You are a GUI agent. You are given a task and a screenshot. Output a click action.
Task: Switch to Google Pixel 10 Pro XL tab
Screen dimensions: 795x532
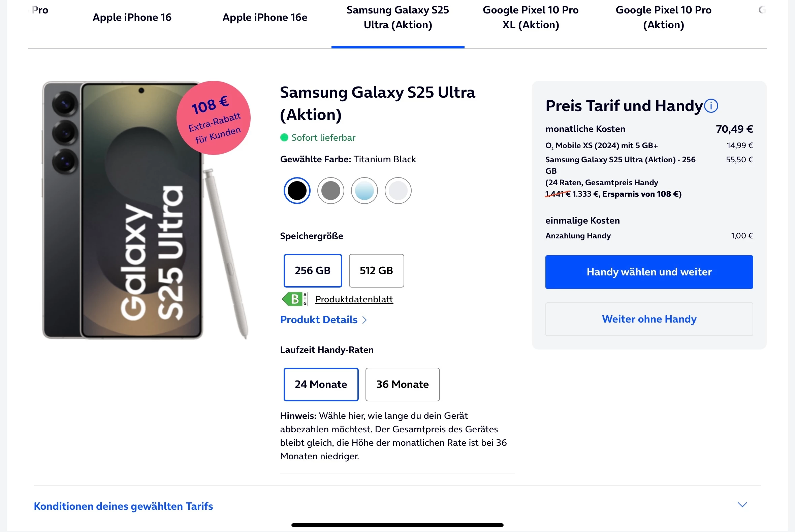[x=531, y=18]
